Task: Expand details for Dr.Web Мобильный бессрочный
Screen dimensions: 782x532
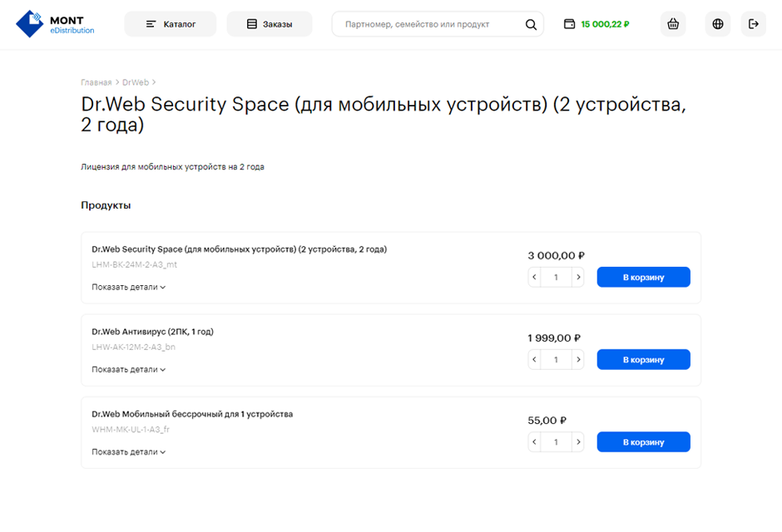Action: pos(128,452)
